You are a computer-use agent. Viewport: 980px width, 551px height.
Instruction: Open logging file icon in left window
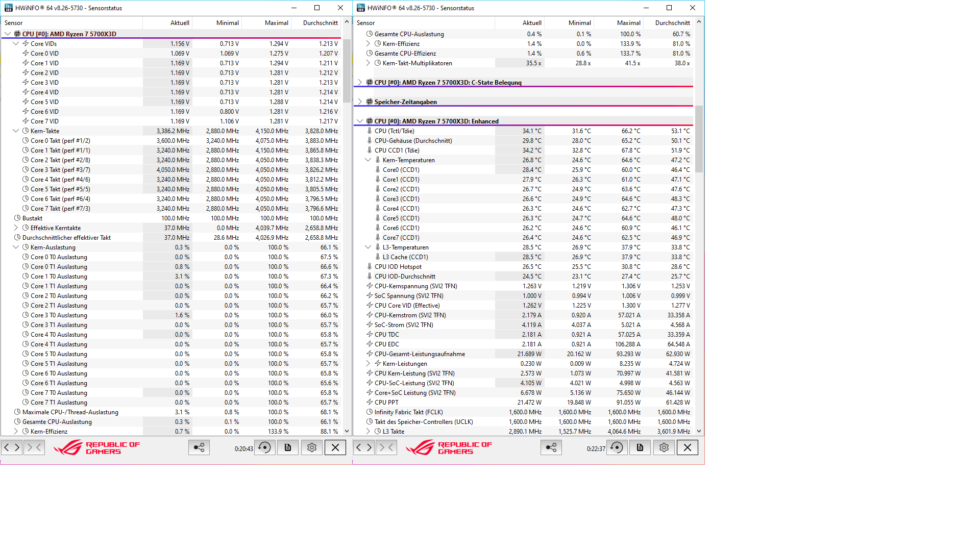pyautogui.click(x=288, y=447)
